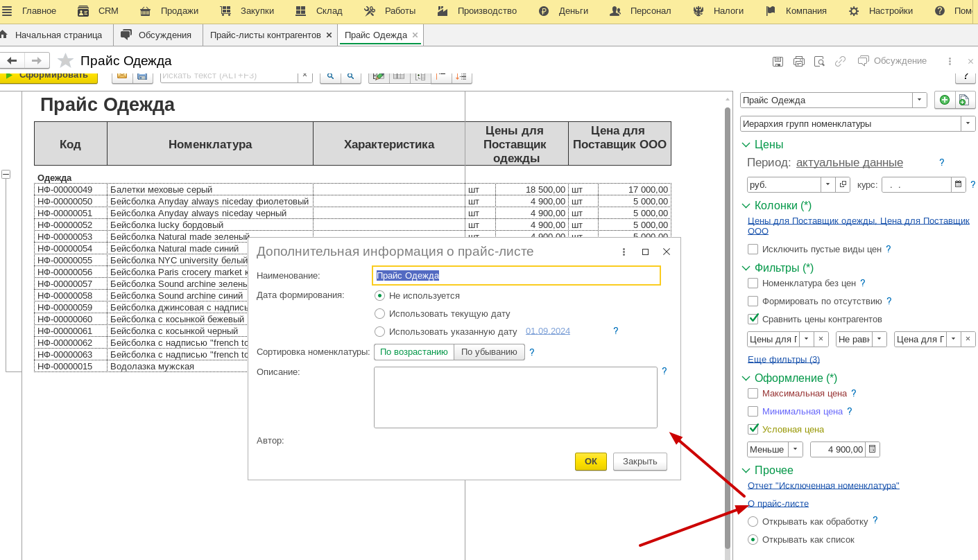Open print preview magnifier icon
978x560 pixels.
(x=819, y=61)
